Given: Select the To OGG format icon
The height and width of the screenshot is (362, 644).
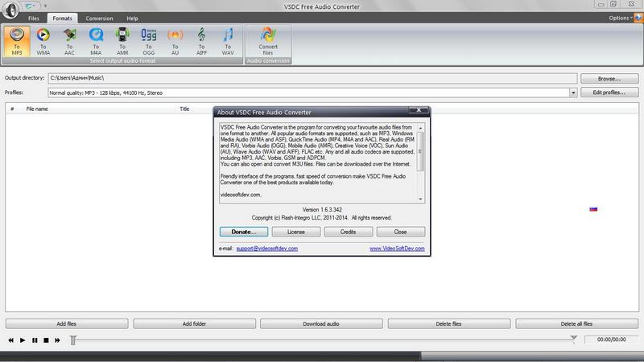Looking at the screenshot, I should [149, 41].
